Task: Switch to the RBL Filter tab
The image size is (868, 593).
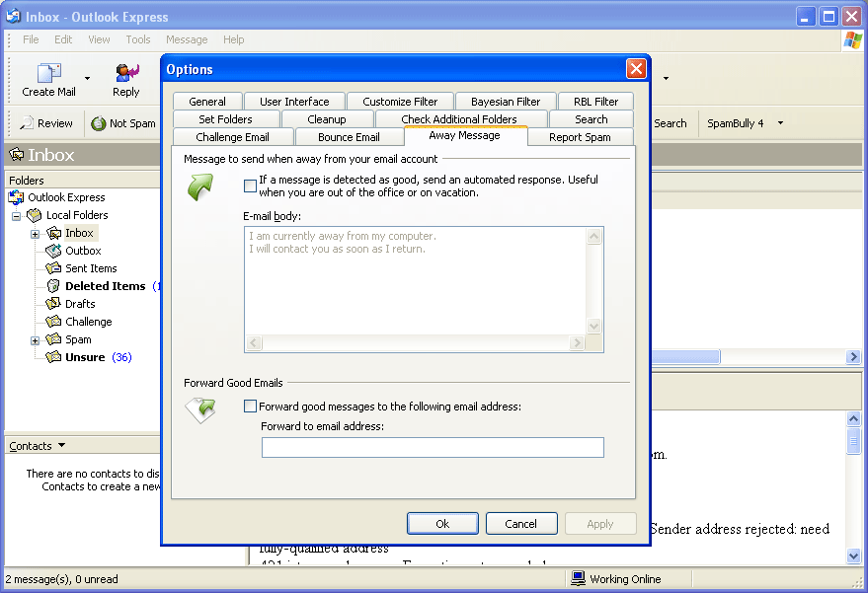Action: click(595, 102)
